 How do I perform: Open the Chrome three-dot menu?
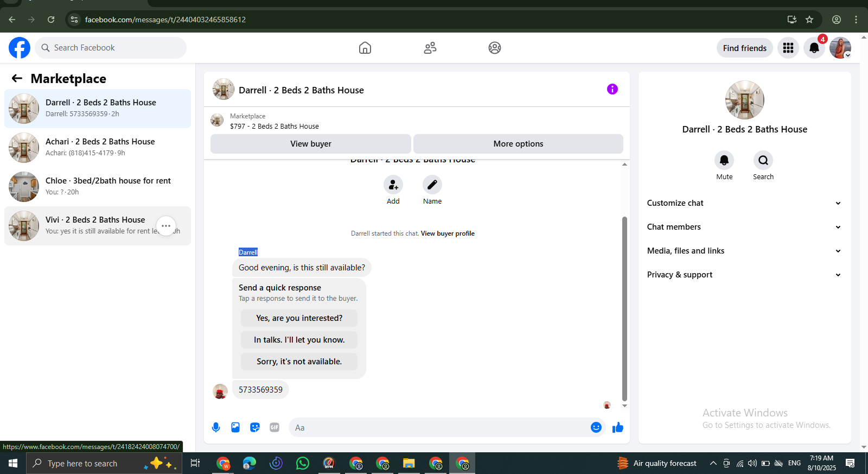pyautogui.click(x=856, y=20)
